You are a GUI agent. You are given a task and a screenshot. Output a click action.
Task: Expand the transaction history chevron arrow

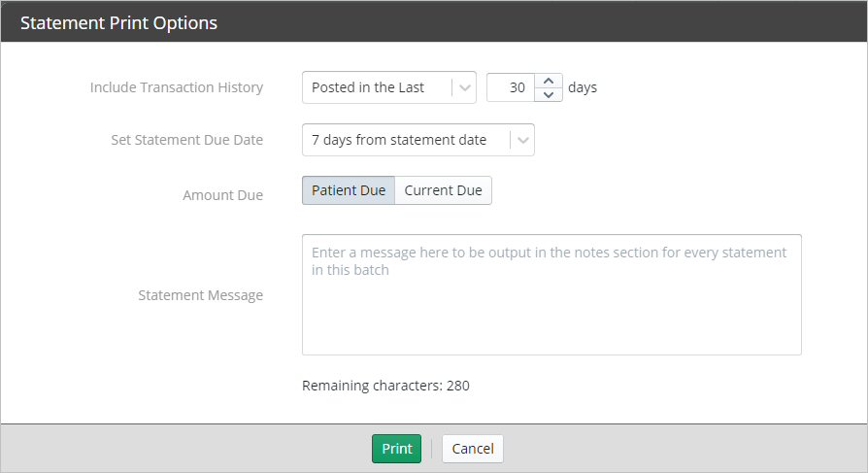[465, 87]
